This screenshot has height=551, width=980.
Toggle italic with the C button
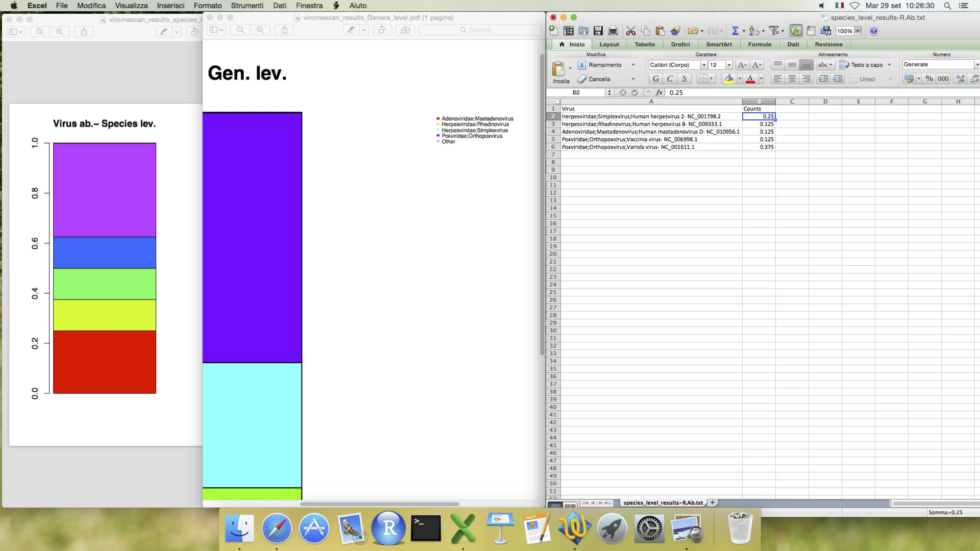click(670, 79)
